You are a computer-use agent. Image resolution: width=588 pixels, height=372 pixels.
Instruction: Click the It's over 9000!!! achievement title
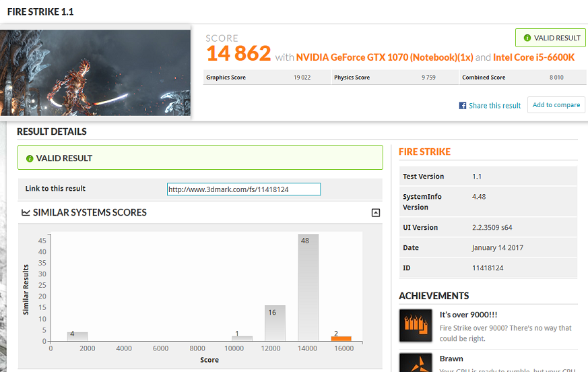pos(468,315)
